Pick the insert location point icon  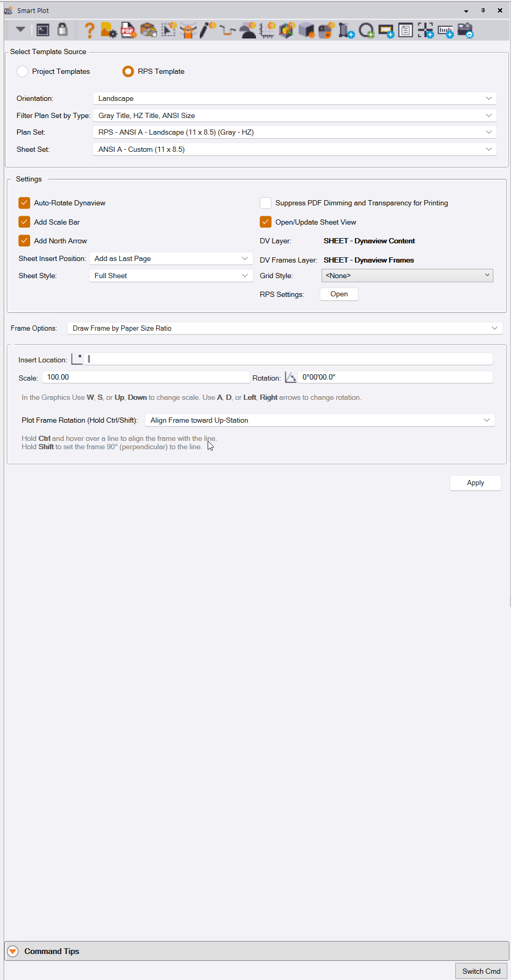click(77, 359)
